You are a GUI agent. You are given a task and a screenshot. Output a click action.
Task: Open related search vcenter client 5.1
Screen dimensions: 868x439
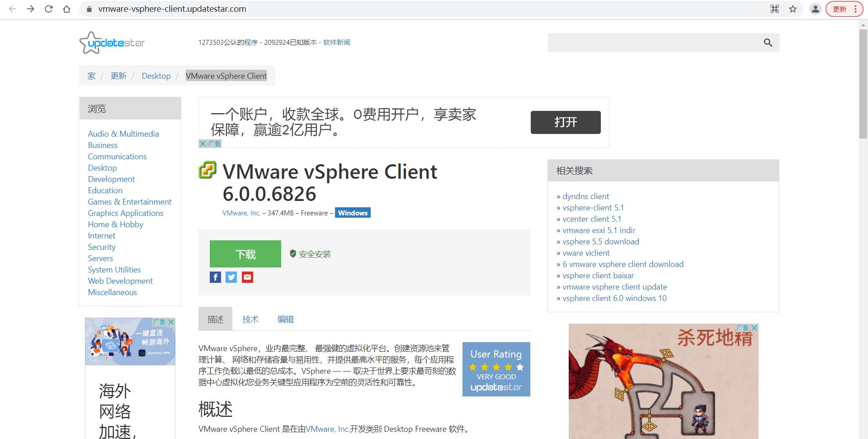coord(592,219)
